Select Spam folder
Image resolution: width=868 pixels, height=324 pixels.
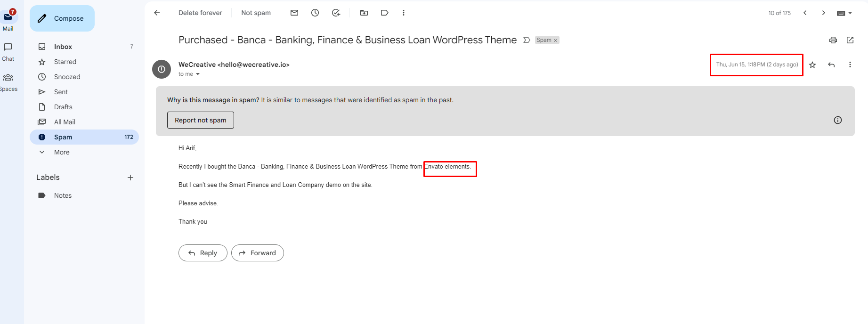(x=84, y=137)
